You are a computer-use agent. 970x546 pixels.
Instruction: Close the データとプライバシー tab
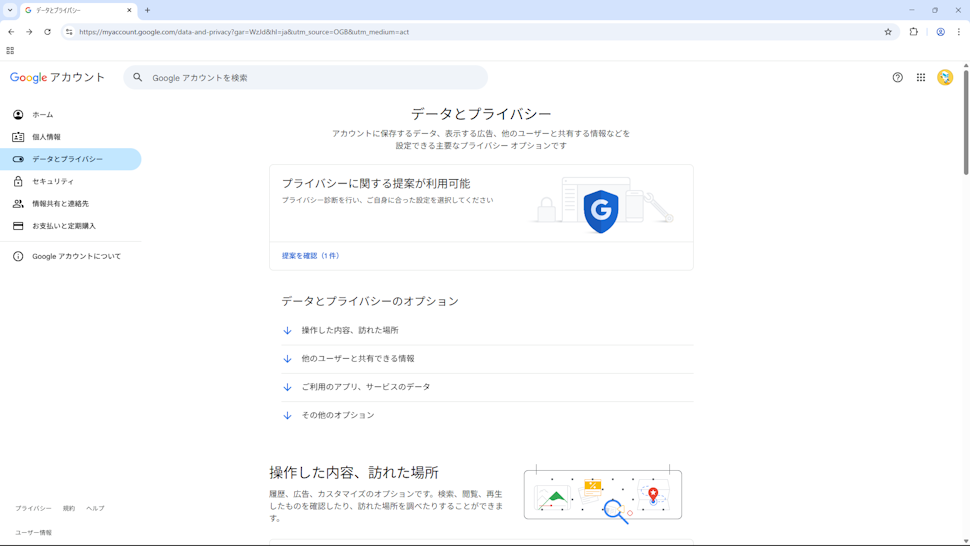point(129,10)
